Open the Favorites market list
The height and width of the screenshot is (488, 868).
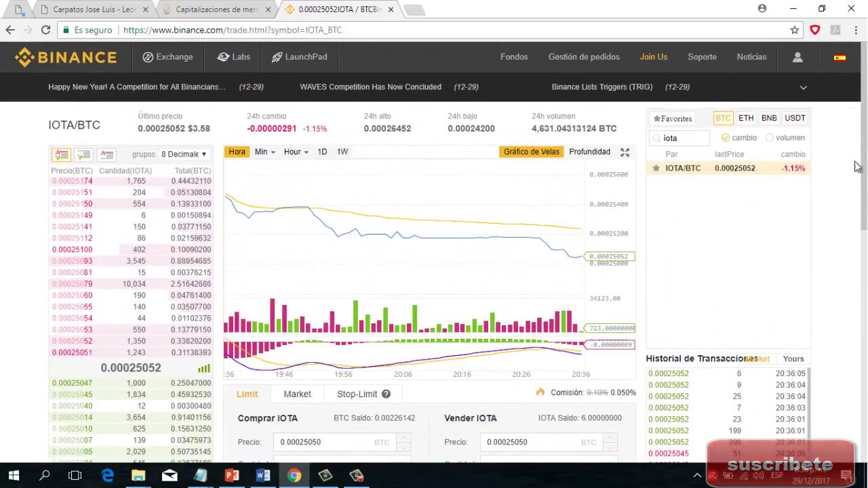pyautogui.click(x=672, y=119)
